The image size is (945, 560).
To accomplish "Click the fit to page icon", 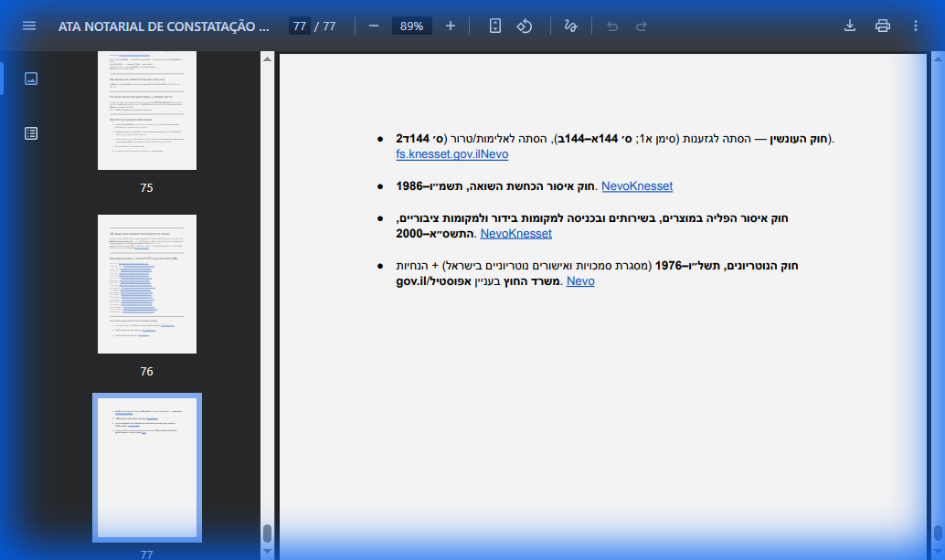I will pos(495,26).
